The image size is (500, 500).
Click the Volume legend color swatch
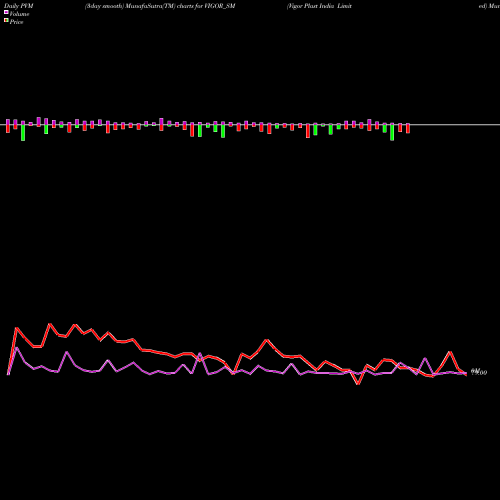[x=6, y=12]
